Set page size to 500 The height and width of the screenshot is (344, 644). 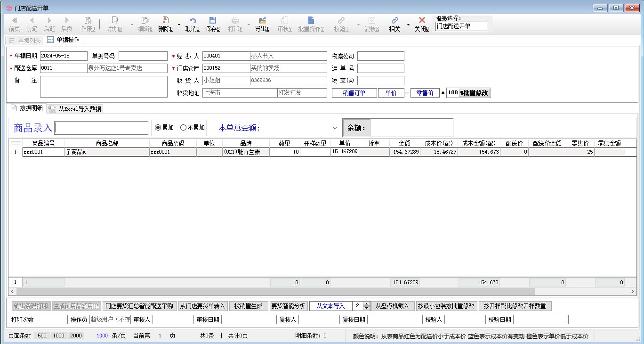[42, 336]
